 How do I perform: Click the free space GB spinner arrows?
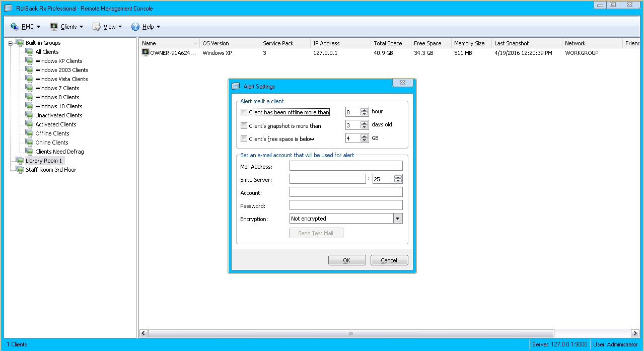(x=365, y=138)
